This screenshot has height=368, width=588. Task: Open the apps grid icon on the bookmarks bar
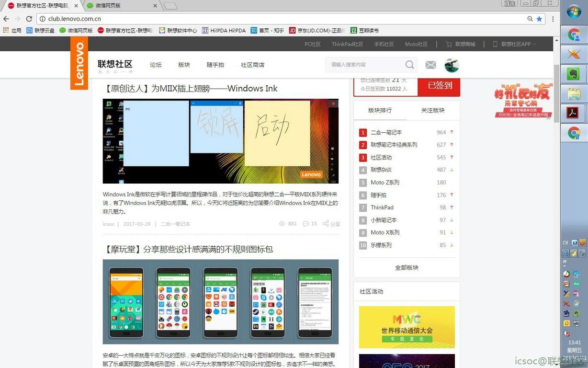tap(6, 30)
